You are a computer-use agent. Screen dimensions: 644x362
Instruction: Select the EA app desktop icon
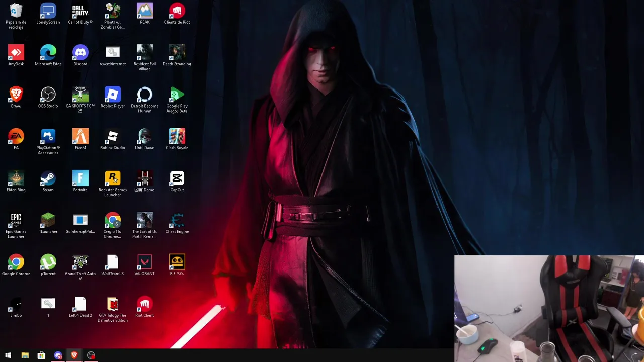[x=16, y=136]
